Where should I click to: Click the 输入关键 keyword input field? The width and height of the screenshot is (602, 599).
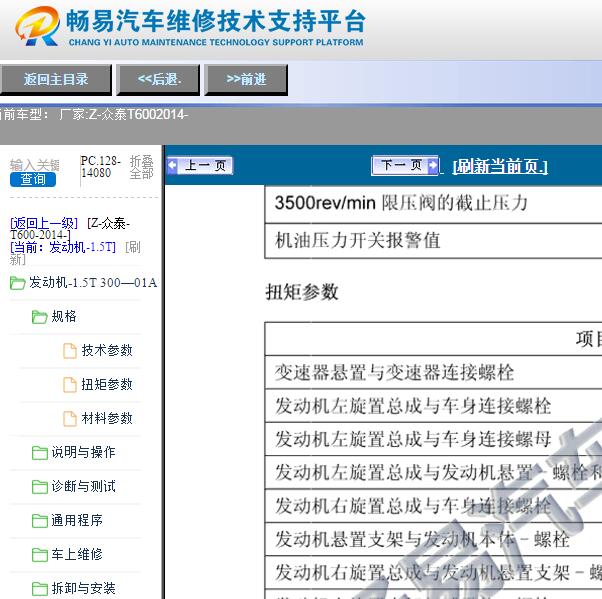tap(35, 165)
